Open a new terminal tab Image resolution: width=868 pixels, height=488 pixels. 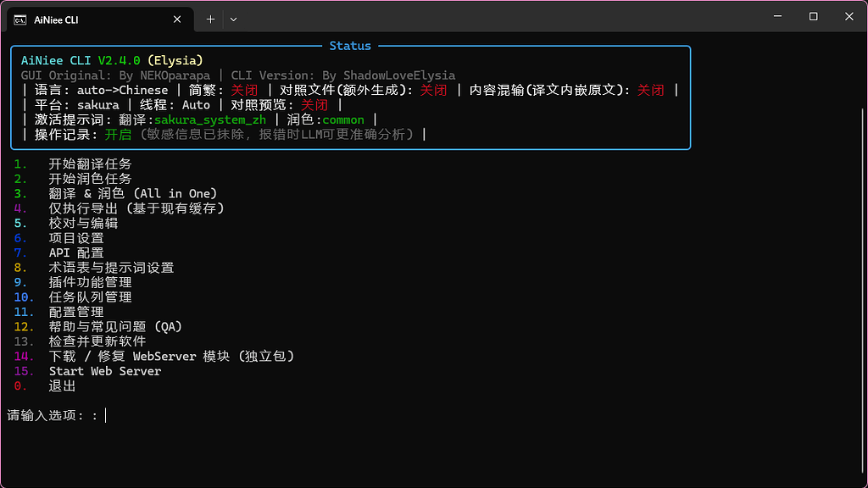click(x=210, y=19)
